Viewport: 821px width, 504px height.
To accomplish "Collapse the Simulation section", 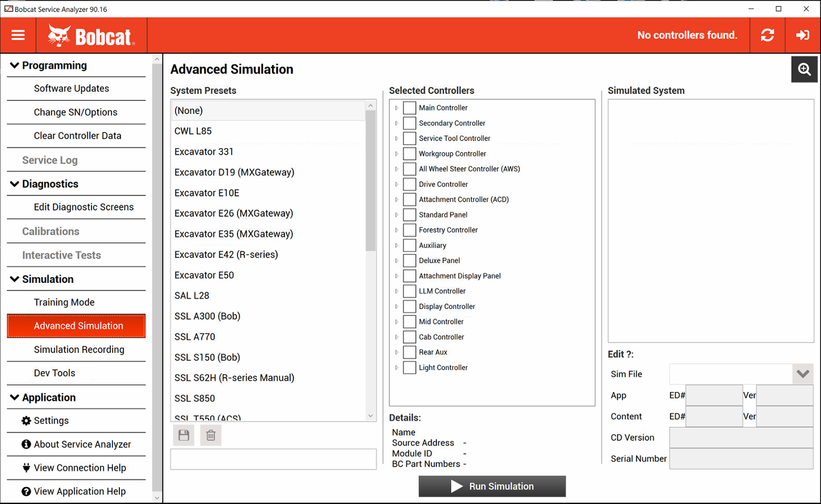I will tap(15, 279).
